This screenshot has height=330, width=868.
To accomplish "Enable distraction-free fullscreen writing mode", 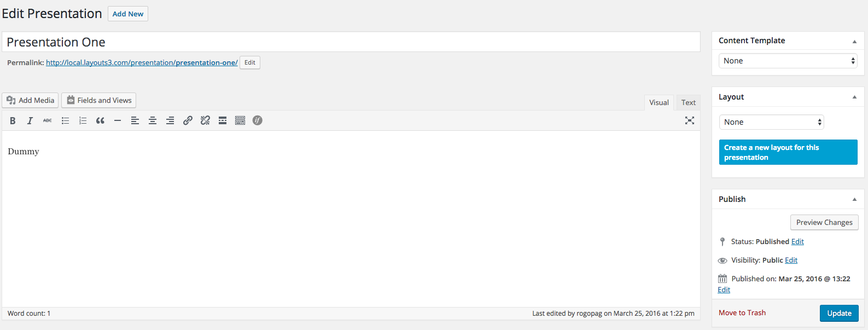I will [690, 120].
